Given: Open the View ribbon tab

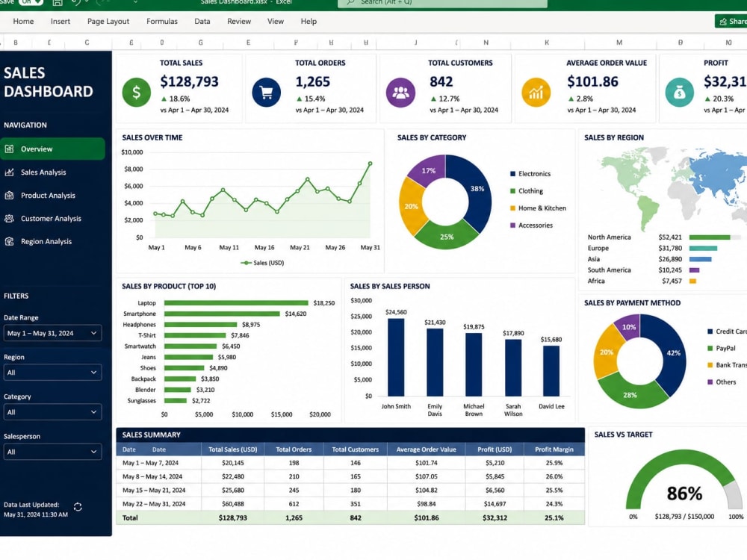Looking at the screenshot, I should [276, 22].
